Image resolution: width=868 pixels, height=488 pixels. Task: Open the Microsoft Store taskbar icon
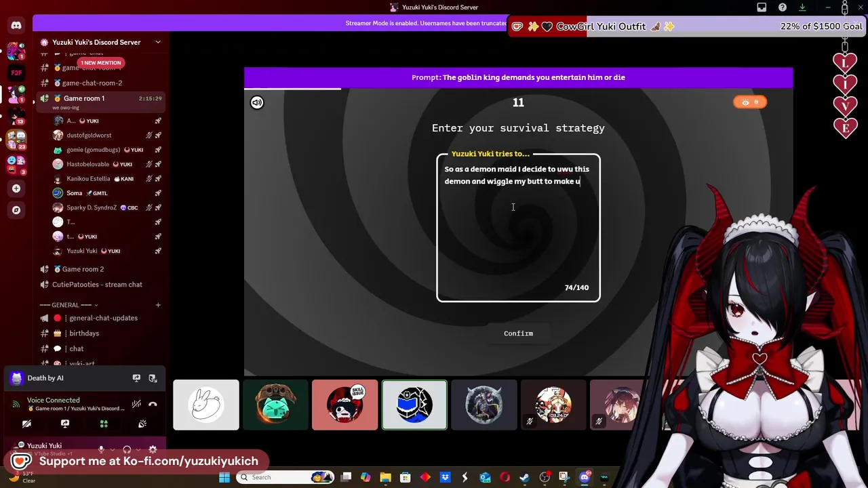tap(405, 477)
